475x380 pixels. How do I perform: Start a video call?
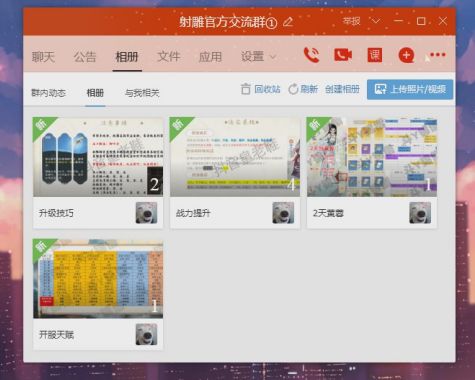pyautogui.click(x=343, y=55)
